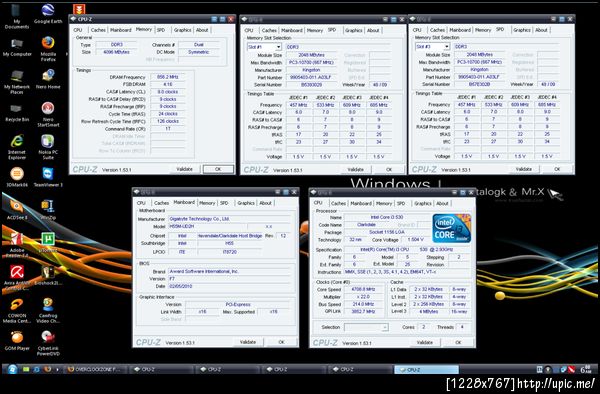This screenshot has height=394, width=600.
Task: Open Graphics tab in the Mainboard window
Action: (x=246, y=203)
